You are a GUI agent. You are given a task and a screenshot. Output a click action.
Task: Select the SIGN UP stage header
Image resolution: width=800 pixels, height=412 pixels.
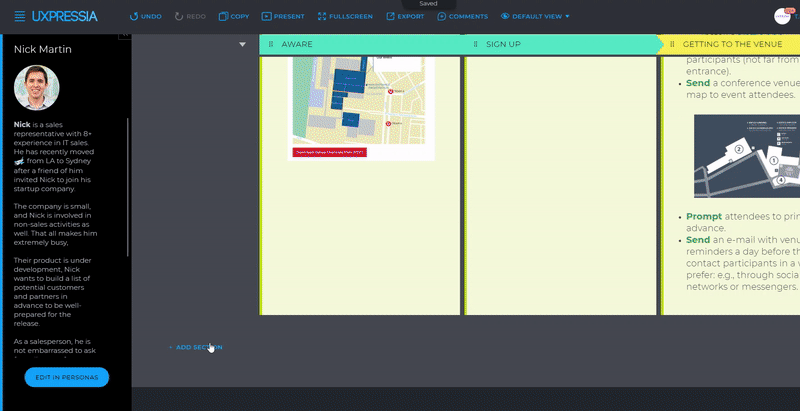coord(560,44)
